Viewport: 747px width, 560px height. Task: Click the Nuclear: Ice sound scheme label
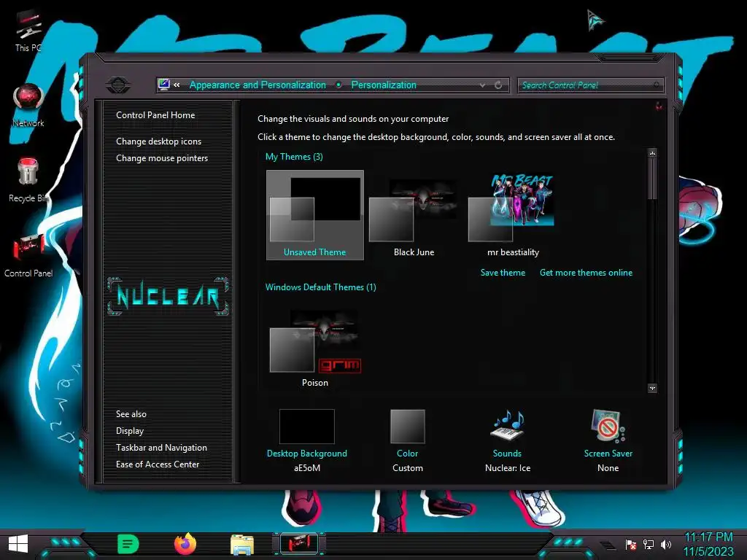508,468
